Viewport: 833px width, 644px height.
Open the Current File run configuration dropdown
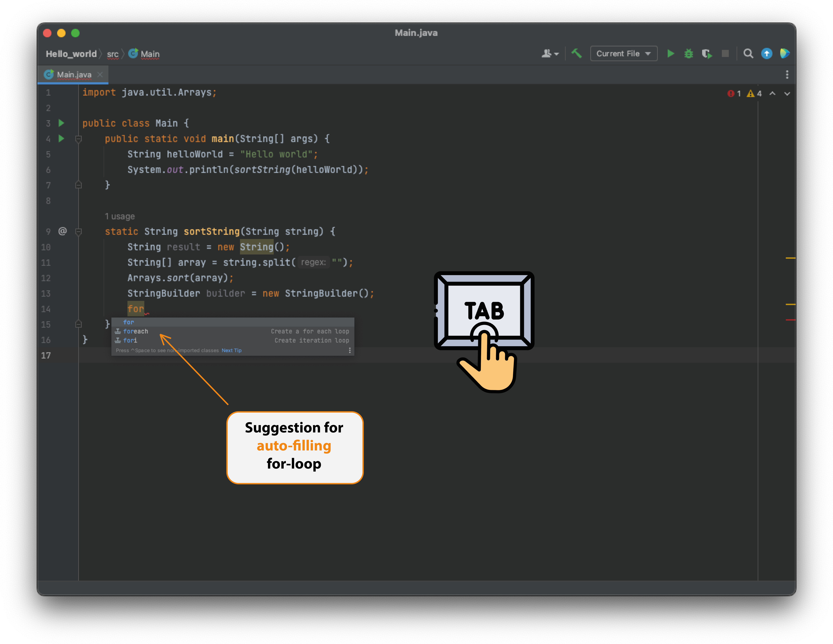pos(624,54)
